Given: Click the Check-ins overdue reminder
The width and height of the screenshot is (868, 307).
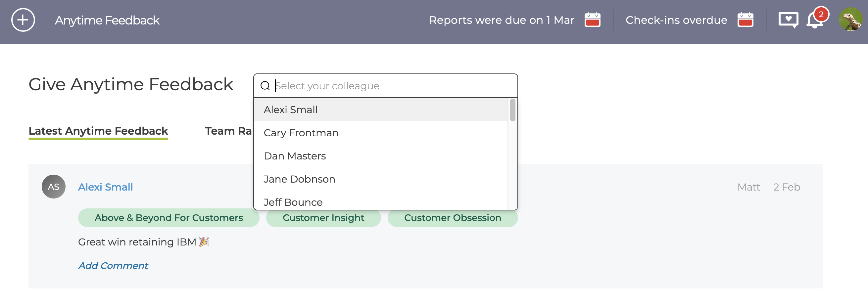Looking at the screenshot, I should click(x=676, y=20).
